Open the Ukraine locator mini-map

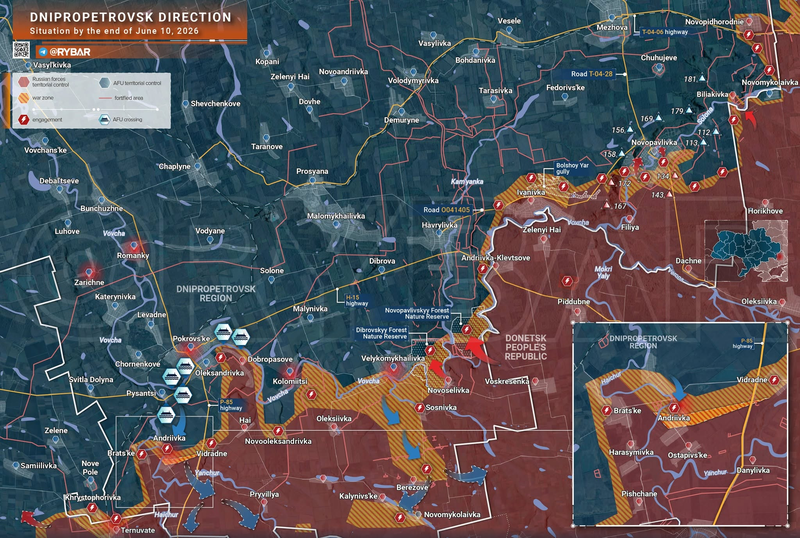[x=746, y=251]
